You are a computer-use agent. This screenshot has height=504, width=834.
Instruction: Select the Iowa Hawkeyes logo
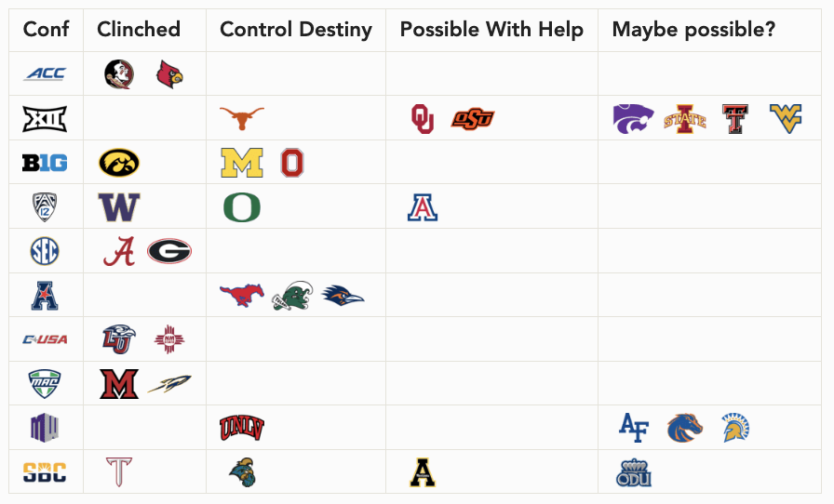click(119, 162)
